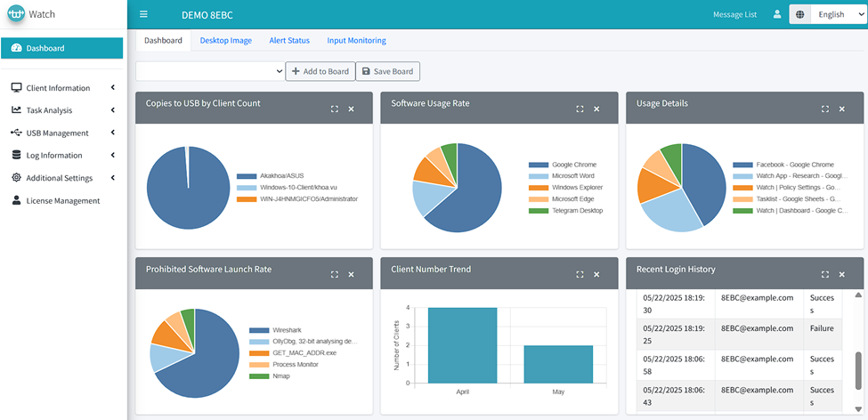
Task: Close the Usage Details panel
Action: point(841,109)
